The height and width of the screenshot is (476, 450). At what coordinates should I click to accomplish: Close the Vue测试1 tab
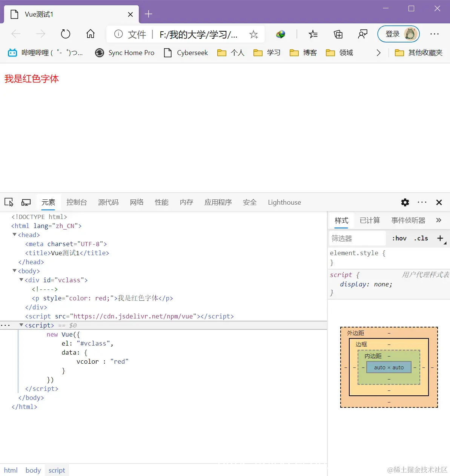point(131,14)
